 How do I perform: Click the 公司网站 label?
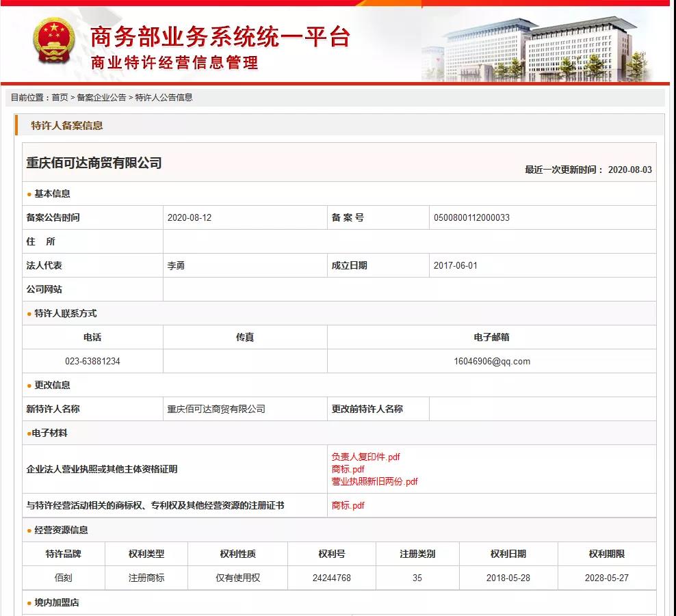(x=44, y=289)
